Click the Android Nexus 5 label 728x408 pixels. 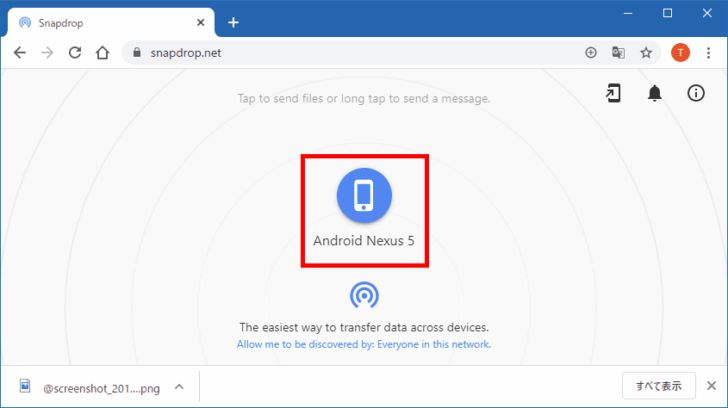click(364, 241)
